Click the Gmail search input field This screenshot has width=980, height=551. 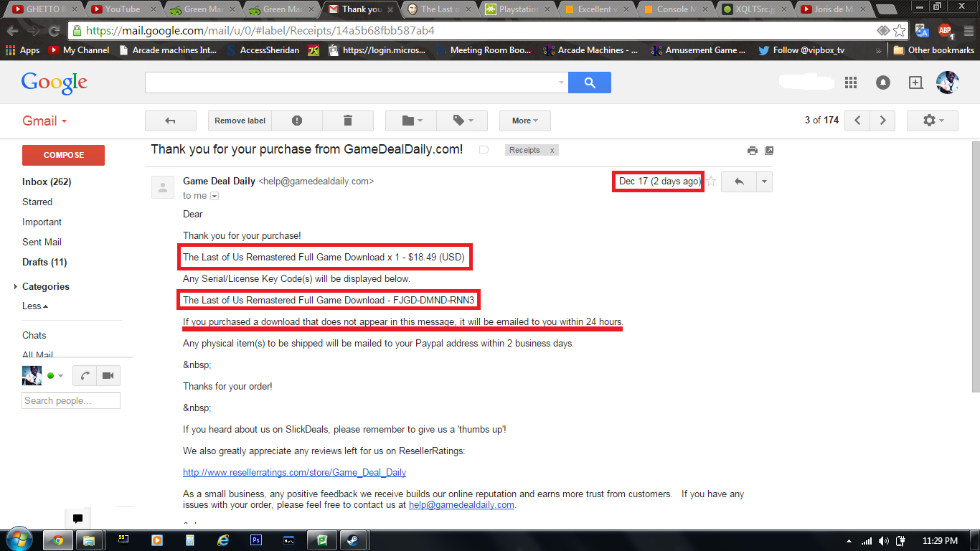352,83
